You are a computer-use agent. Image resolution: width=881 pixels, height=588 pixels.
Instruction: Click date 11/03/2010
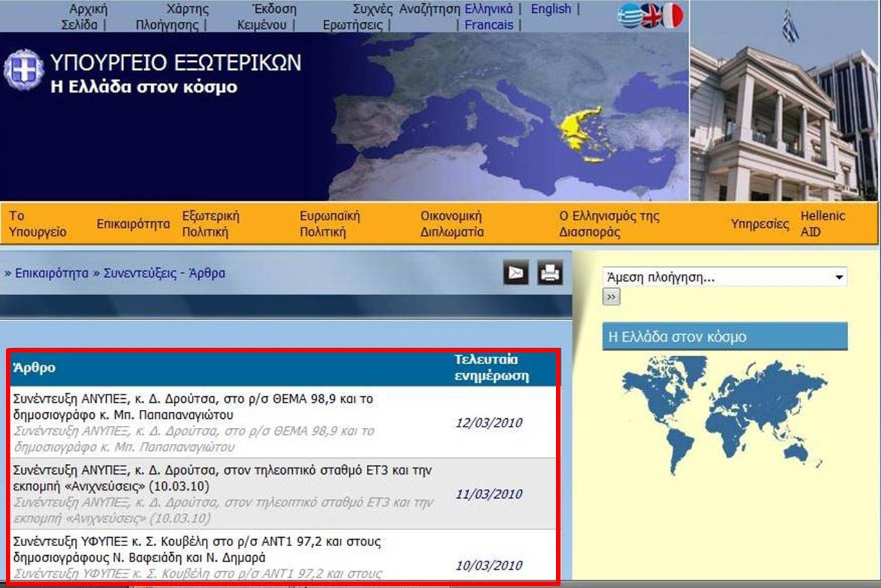pyautogui.click(x=488, y=494)
